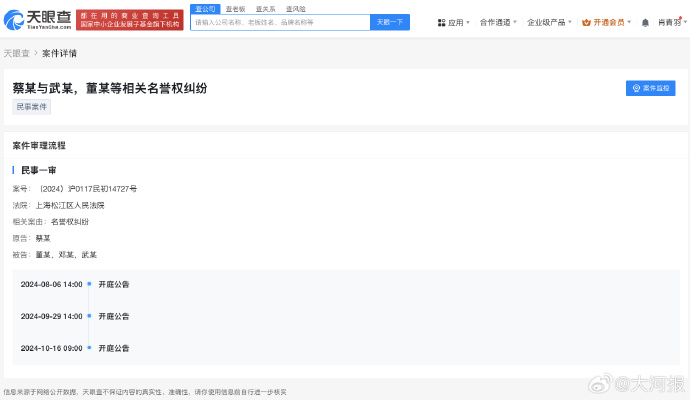The width and height of the screenshot is (690, 400).
Task: Open the notification bell
Action: point(645,22)
